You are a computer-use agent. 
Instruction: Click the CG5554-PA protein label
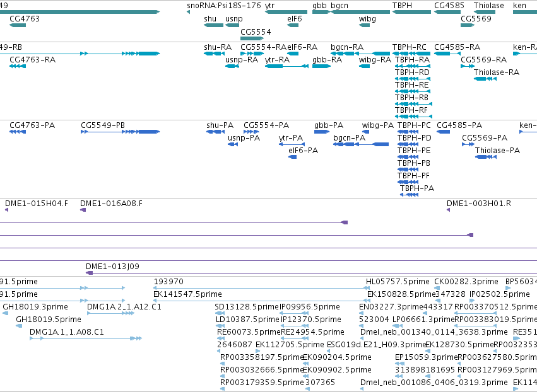[266, 125]
